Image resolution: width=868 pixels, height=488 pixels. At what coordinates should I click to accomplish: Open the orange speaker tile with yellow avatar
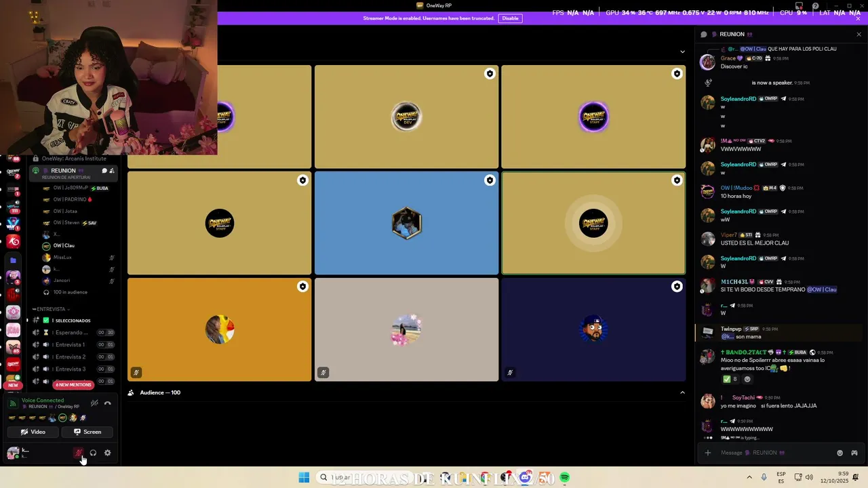click(219, 329)
